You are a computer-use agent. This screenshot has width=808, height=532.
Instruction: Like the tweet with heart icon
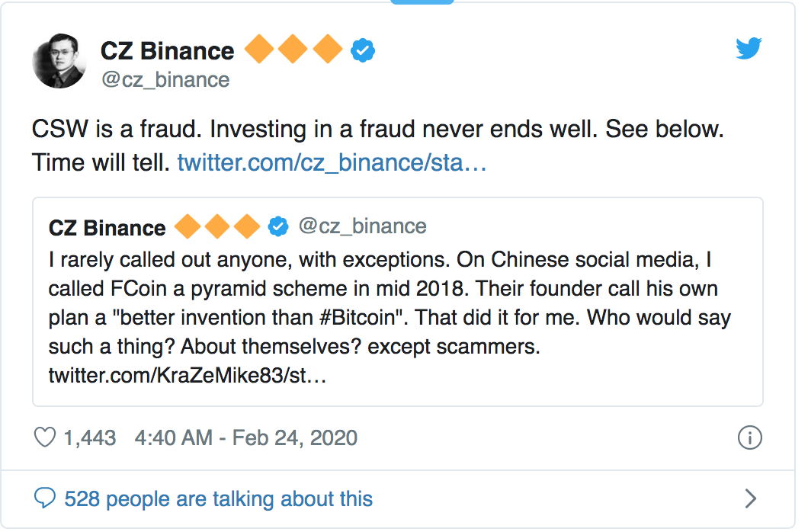coord(46,437)
